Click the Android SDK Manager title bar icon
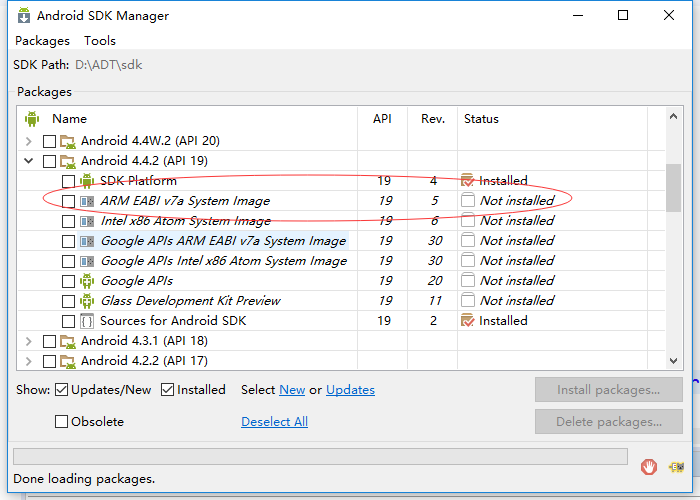The height and width of the screenshot is (500, 700). click(24, 15)
